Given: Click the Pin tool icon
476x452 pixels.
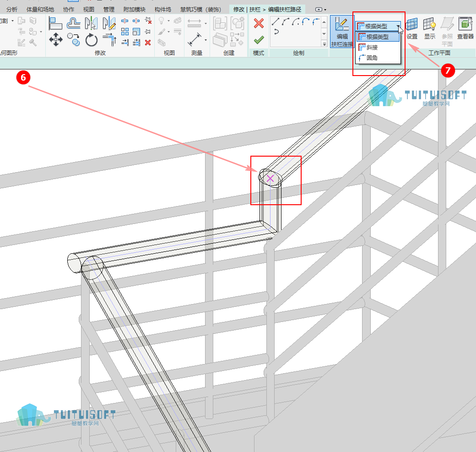Looking at the screenshot, I should [148, 32].
